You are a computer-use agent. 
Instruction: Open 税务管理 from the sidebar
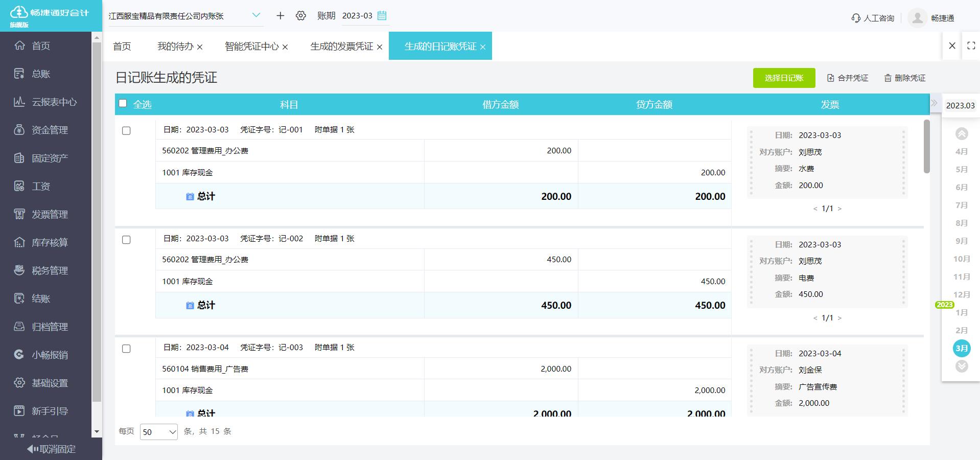[50, 270]
